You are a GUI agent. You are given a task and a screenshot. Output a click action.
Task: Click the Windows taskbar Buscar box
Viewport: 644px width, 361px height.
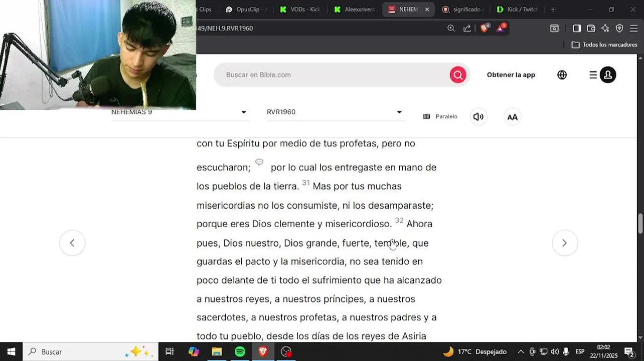click(x=91, y=351)
